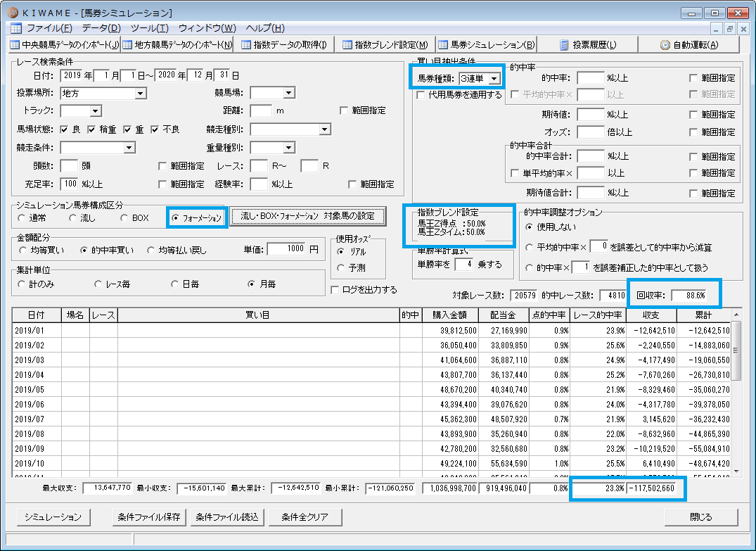
Task: Open the ウィンドウ menu
Action: 207,28
